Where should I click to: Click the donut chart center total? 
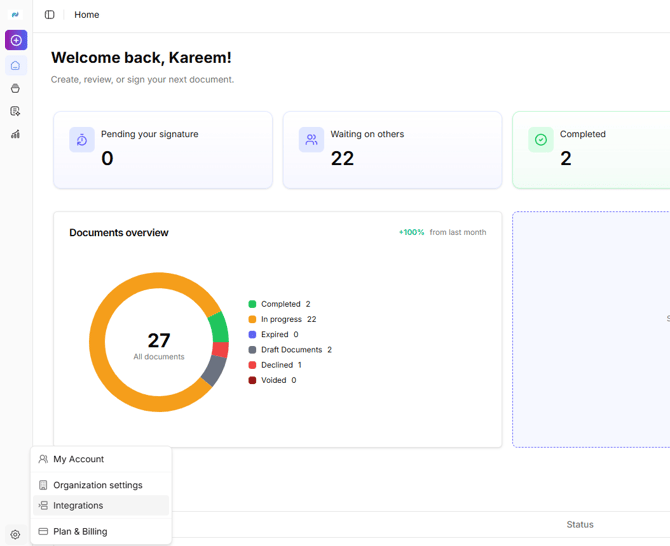[x=159, y=342]
